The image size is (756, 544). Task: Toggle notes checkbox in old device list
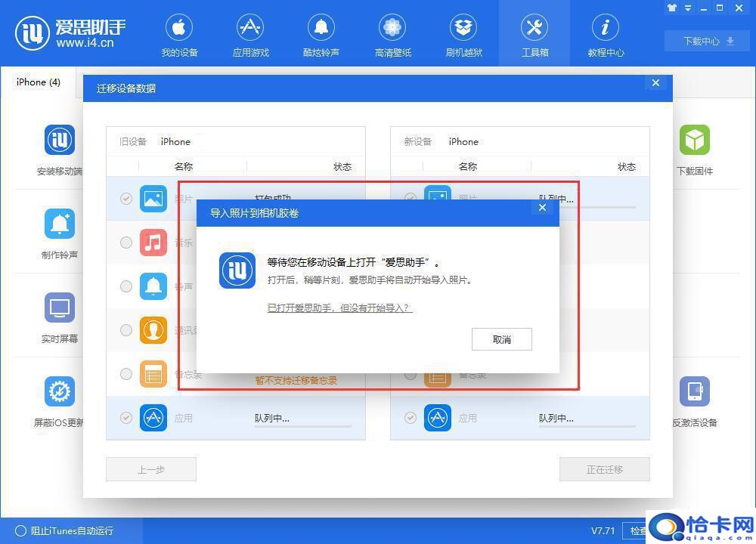(125, 374)
